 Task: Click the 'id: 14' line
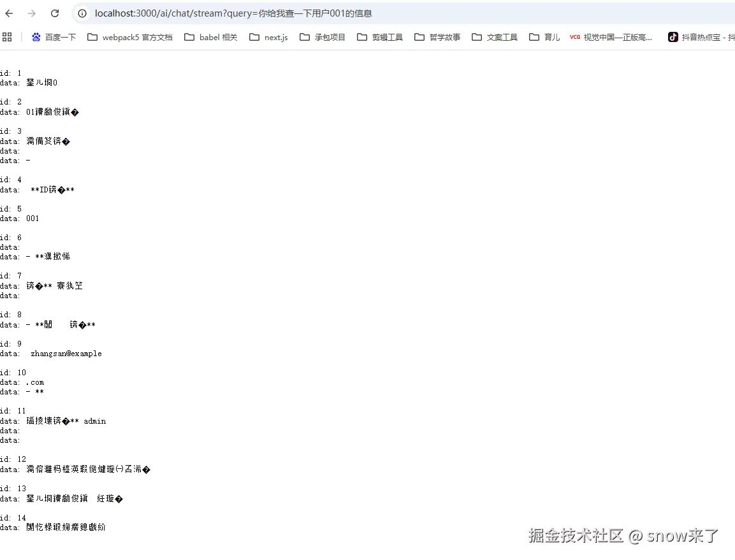point(13,518)
